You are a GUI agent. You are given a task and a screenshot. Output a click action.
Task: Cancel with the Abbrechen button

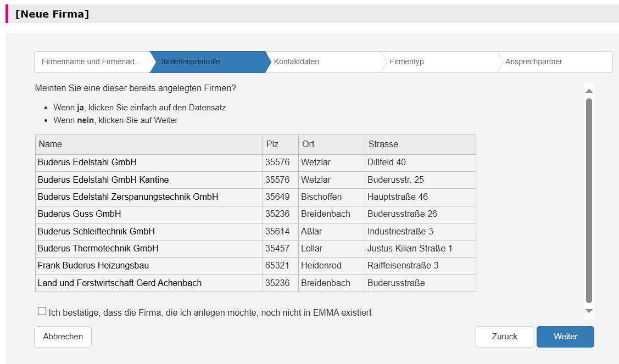click(x=63, y=337)
